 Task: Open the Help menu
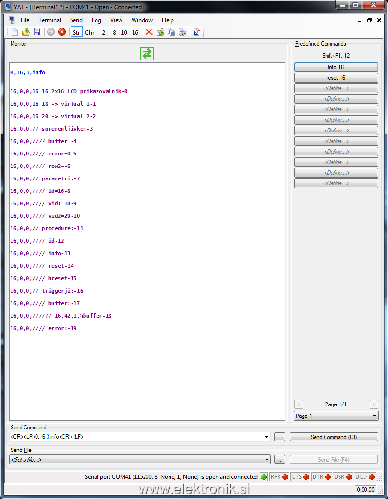(167, 20)
